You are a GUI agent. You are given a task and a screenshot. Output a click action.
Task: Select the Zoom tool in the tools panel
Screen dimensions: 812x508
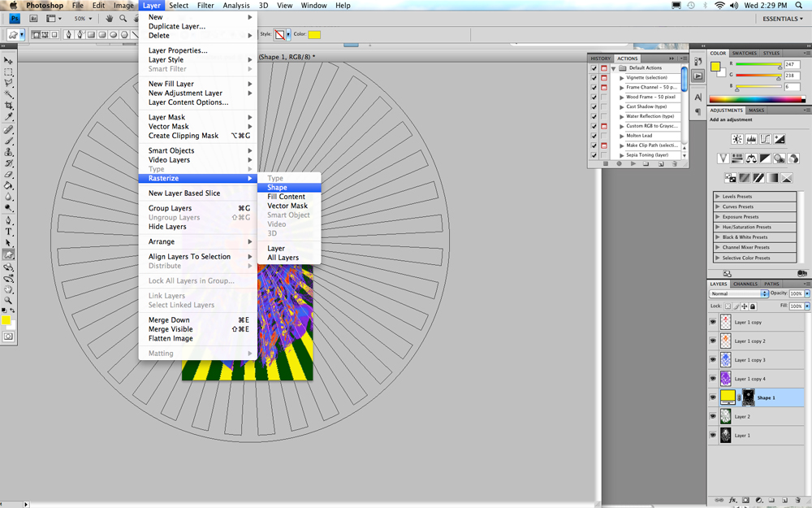click(x=8, y=300)
